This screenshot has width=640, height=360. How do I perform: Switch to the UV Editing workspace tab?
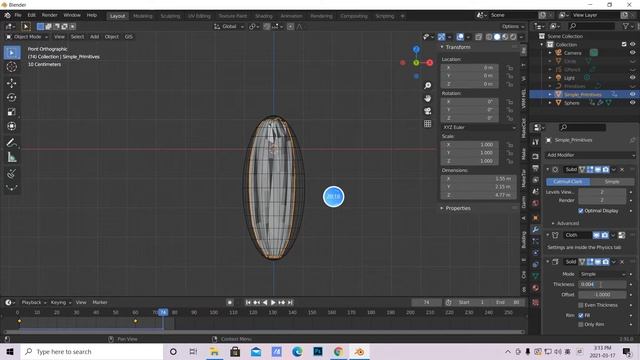click(x=199, y=16)
